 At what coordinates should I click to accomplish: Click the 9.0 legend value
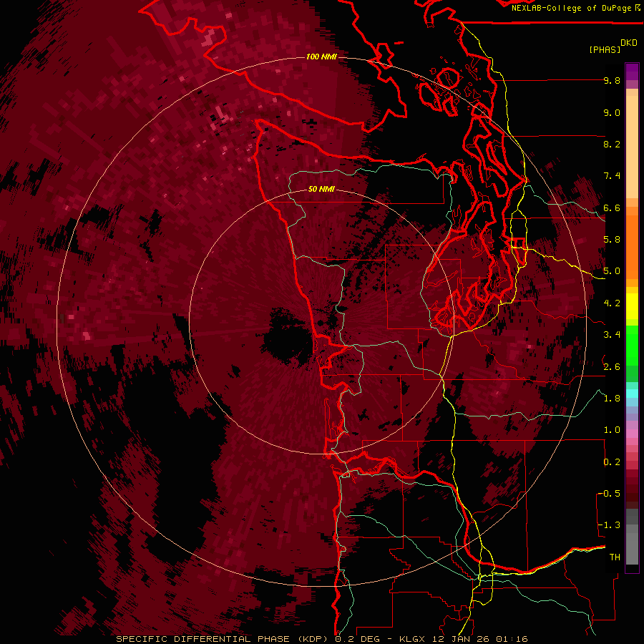coord(612,113)
